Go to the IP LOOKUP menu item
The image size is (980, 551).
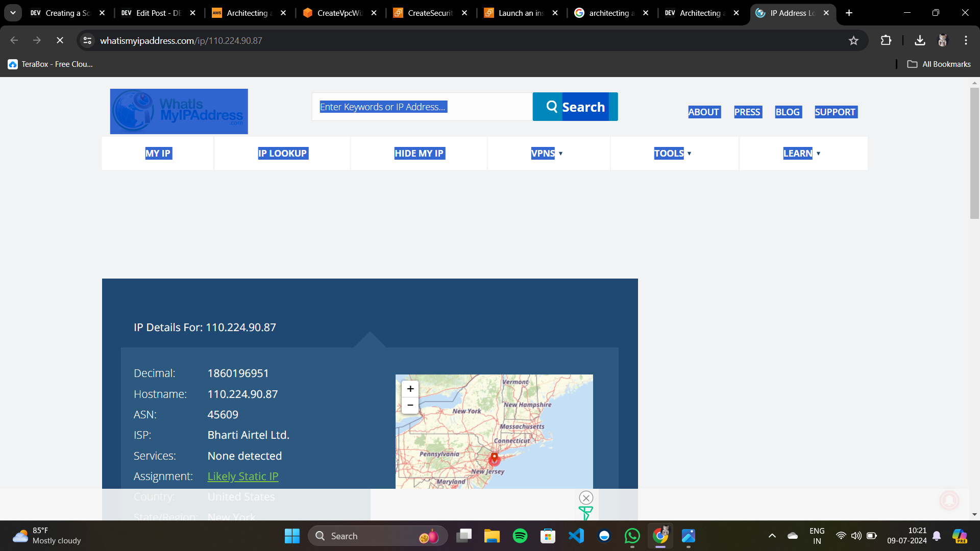pyautogui.click(x=282, y=154)
